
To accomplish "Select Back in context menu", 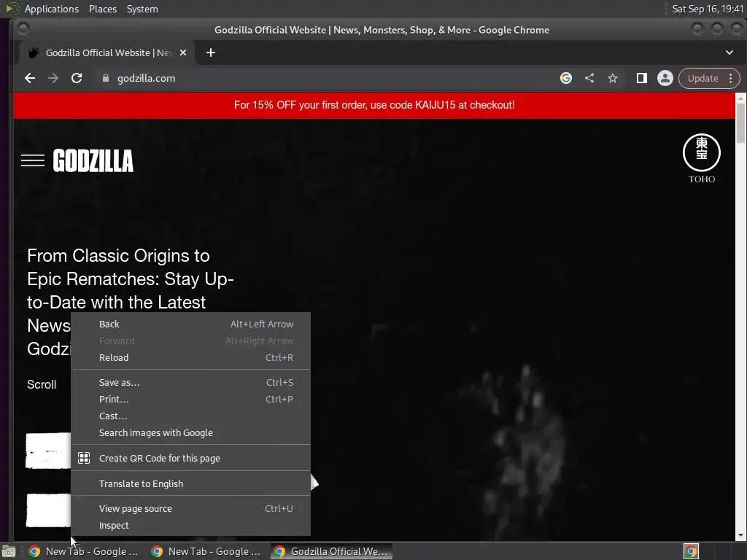I will point(190,324).
